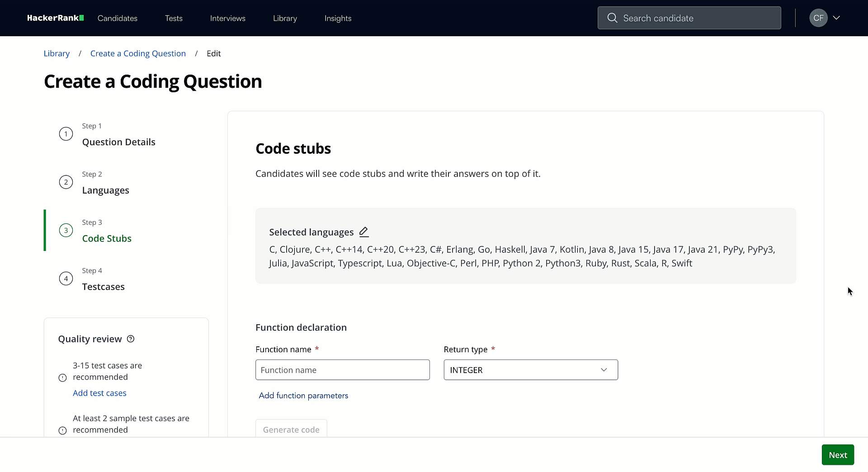Select the Step 1 circle for Question Details
The image size is (868, 472).
point(66,134)
